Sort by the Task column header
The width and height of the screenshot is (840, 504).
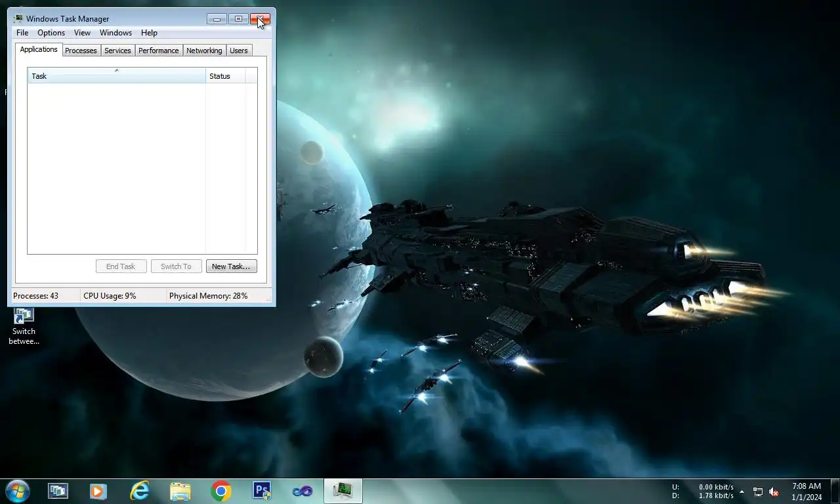coord(117,75)
